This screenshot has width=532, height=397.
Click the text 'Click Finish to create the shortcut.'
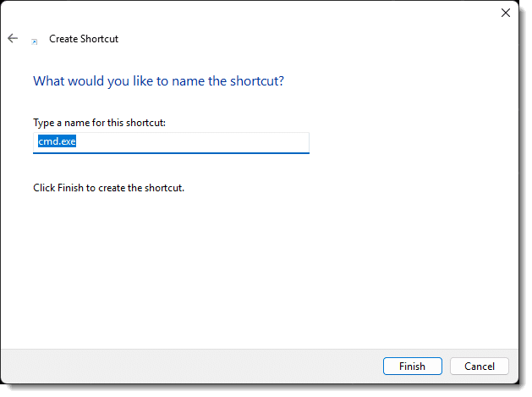pyautogui.click(x=108, y=188)
